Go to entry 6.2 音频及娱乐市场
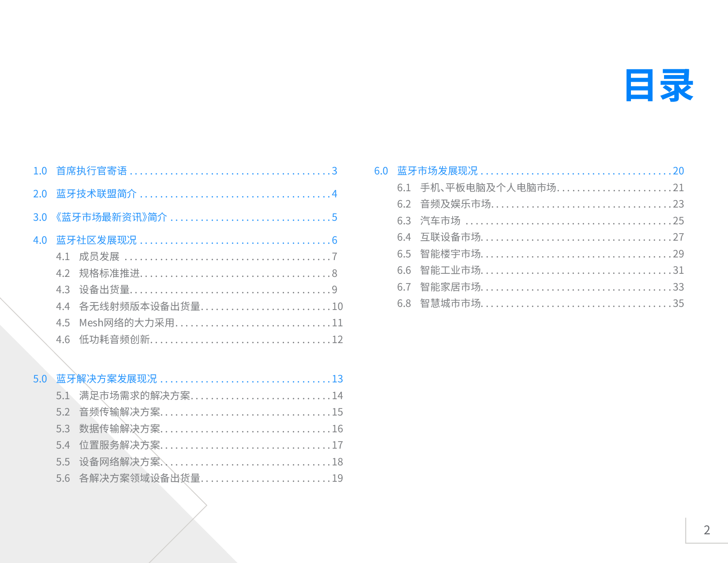The image size is (728, 563). point(540,204)
